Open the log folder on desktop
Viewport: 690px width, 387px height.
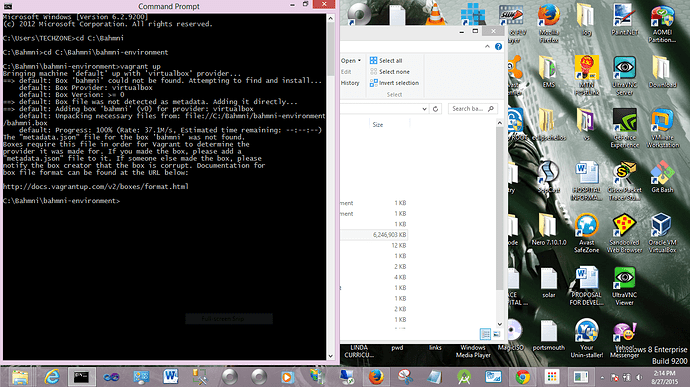pos(586,20)
